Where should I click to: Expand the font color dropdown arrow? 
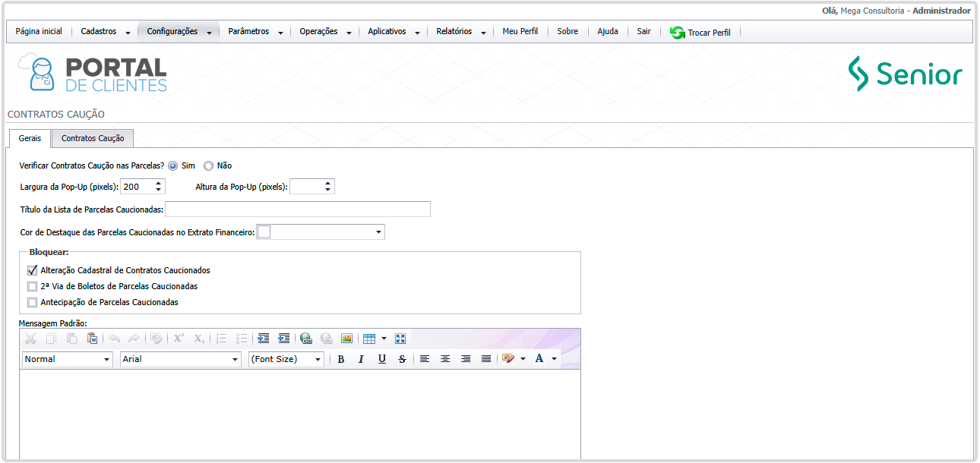pos(554,359)
